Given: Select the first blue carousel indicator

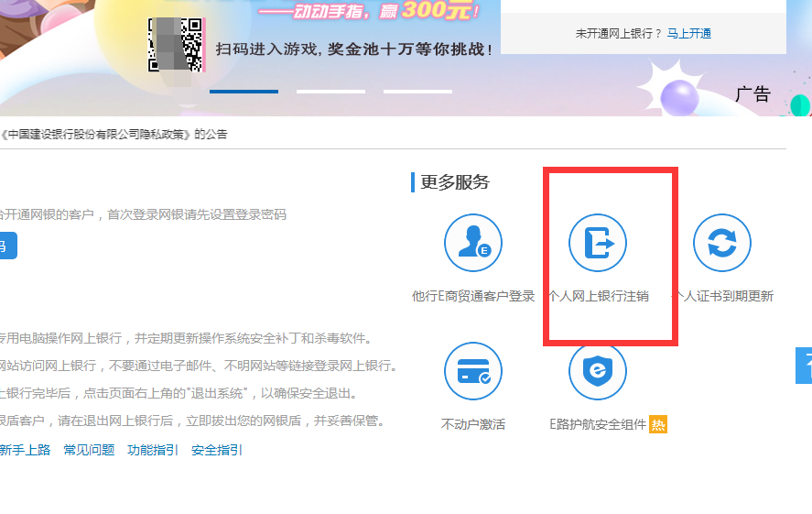Looking at the screenshot, I should (244, 92).
